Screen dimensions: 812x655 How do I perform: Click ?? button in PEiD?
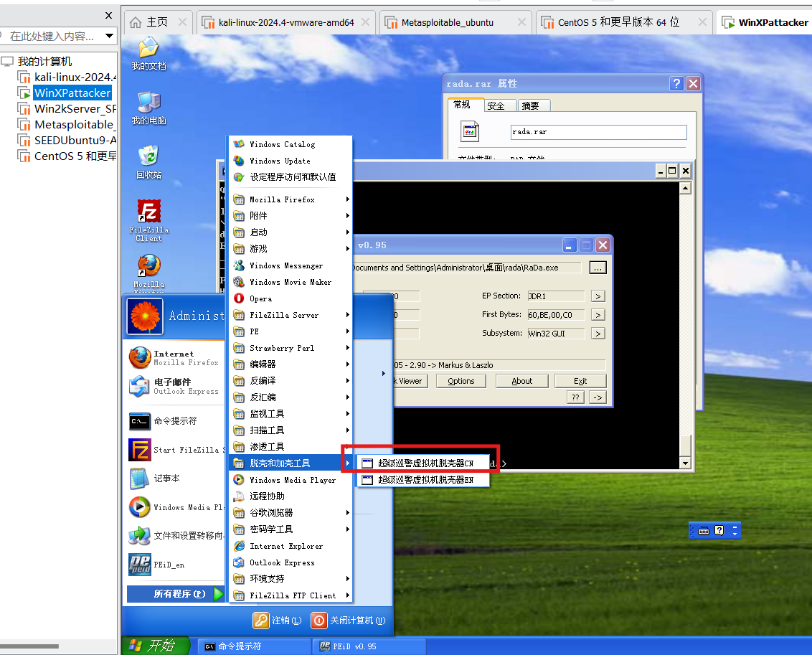[575, 397]
